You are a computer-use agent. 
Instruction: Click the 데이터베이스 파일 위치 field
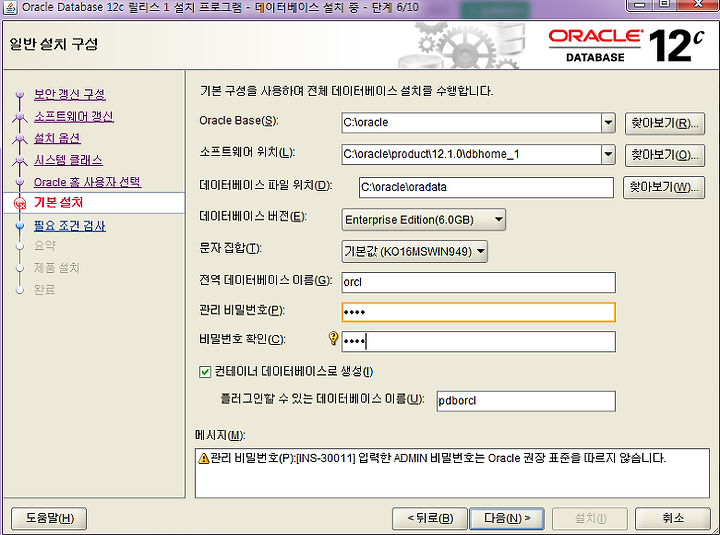(486, 187)
